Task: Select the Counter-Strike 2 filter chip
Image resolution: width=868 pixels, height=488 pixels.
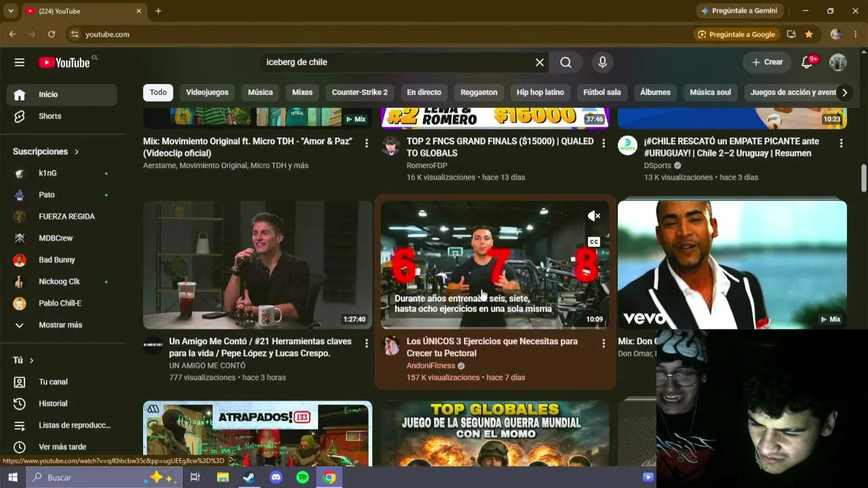Action: tap(359, 93)
